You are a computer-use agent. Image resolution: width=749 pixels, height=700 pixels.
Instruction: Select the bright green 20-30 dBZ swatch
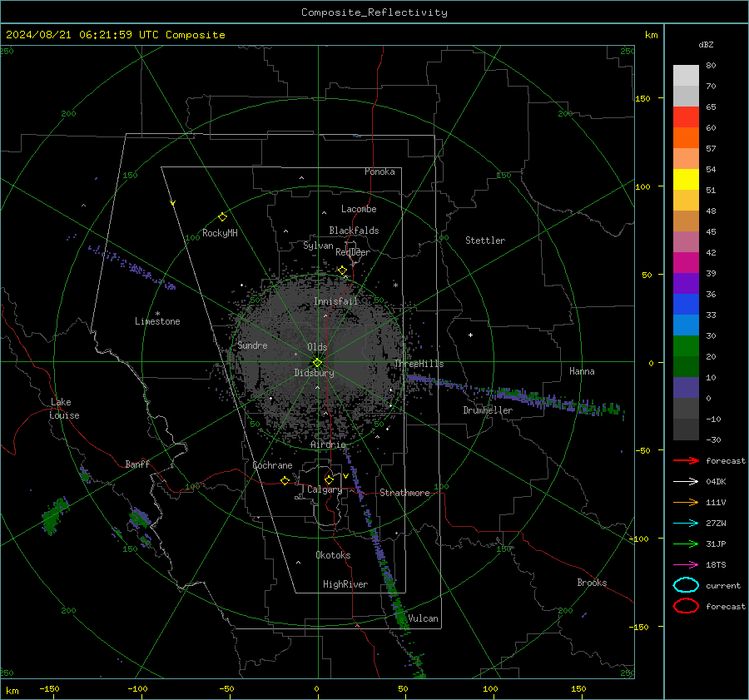(x=686, y=346)
